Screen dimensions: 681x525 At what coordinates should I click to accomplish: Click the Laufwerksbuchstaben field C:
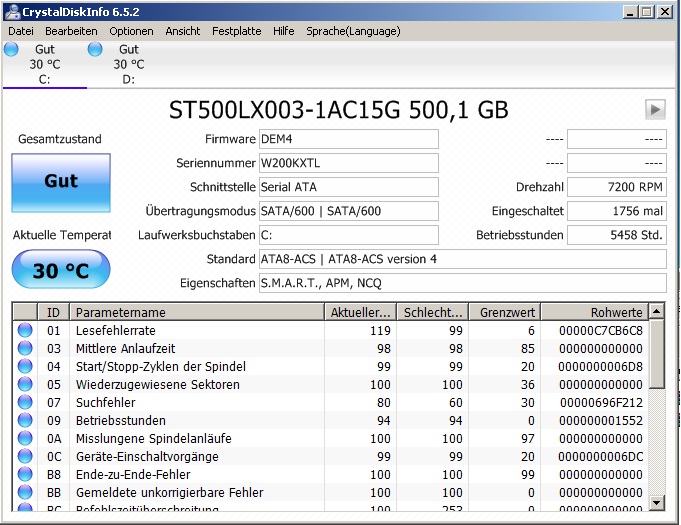coord(349,235)
